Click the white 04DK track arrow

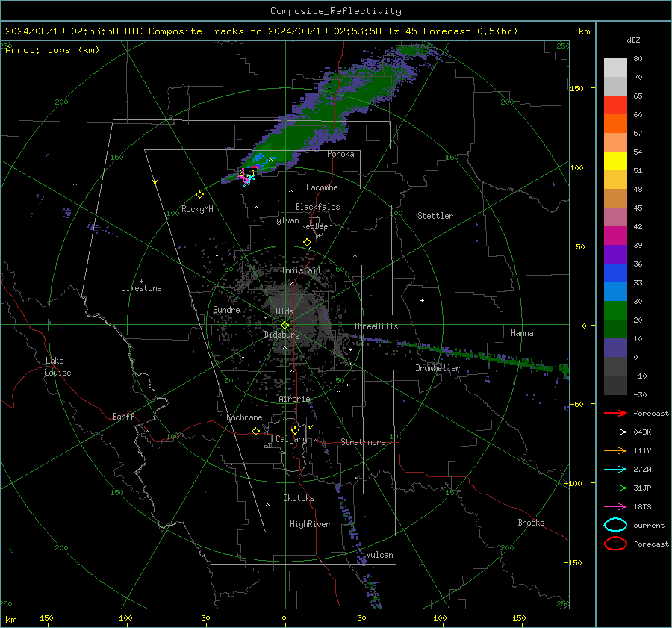pos(615,432)
